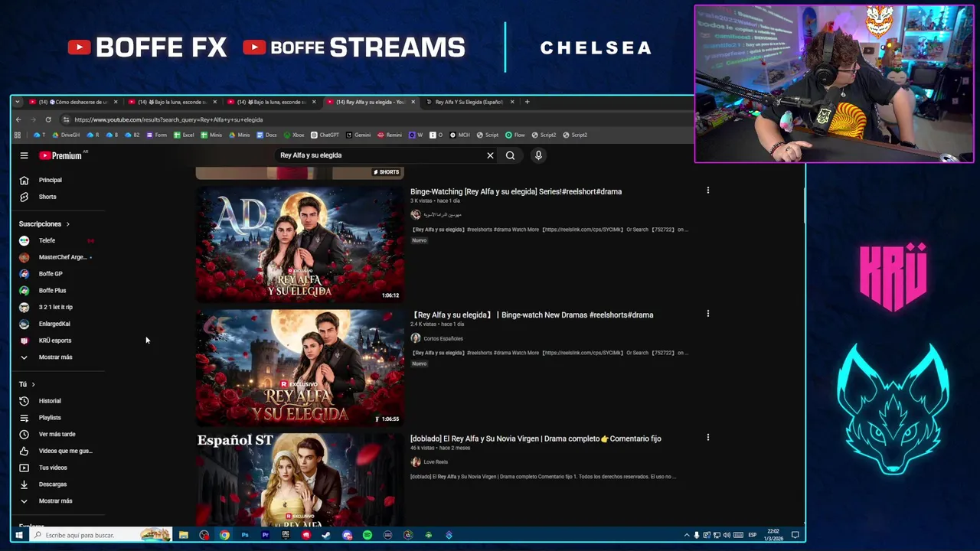Screen dimensions: 980x551
Task: Open Spotify from the taskbar
Action: [x=367, y=535]
